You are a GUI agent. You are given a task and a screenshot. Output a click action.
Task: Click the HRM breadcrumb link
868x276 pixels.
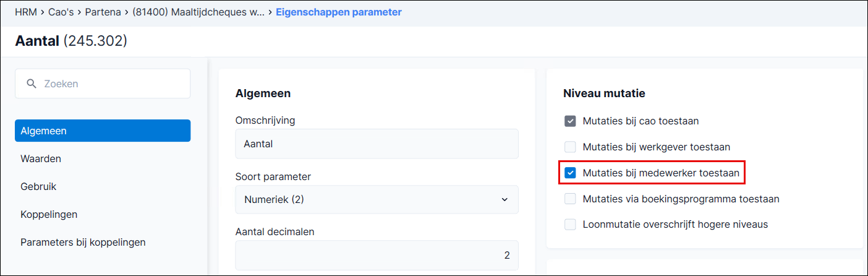click(x=26, y=12)
